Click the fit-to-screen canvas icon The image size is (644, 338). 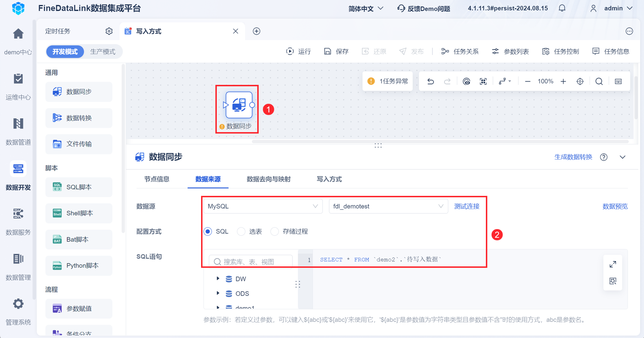483,82
